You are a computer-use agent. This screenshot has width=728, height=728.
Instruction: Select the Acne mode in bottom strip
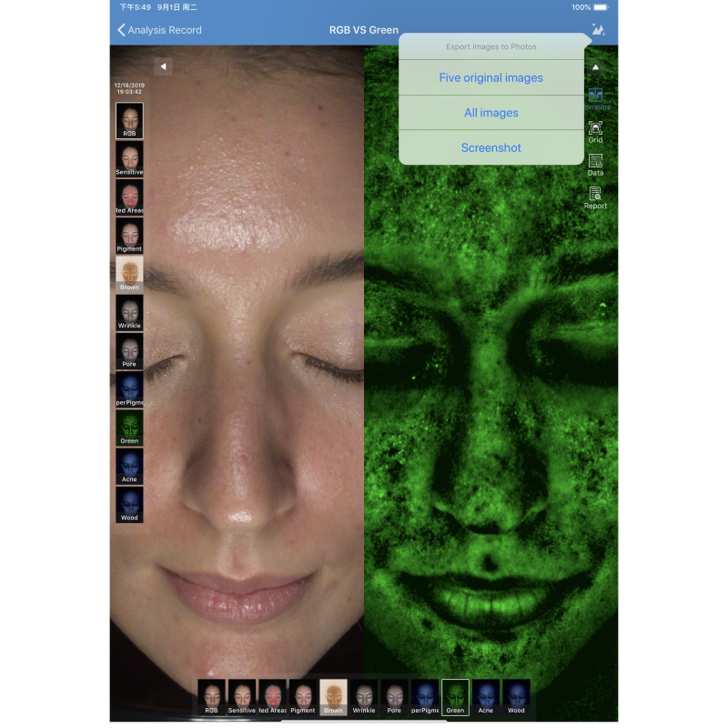click(486, 696)
